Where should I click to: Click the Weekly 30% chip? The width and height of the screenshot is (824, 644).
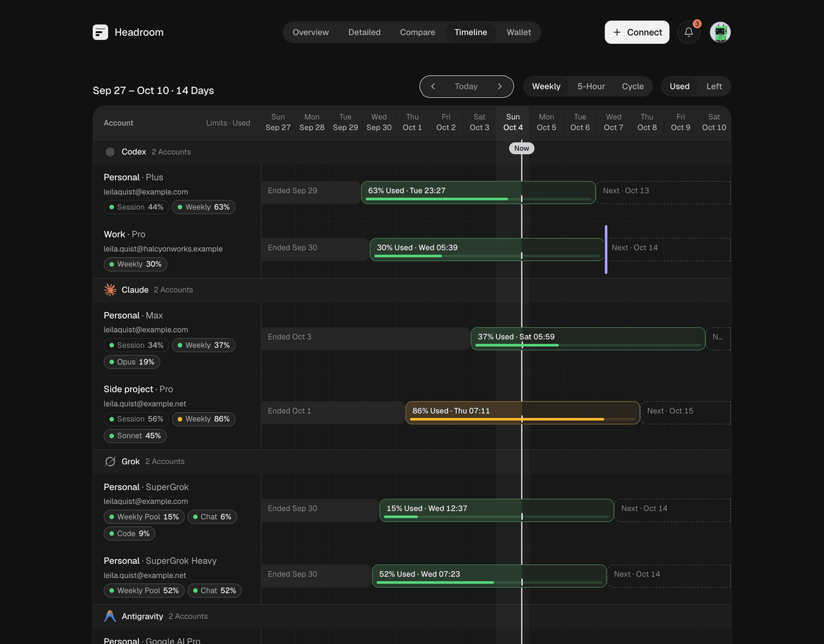click(x=135, y=264)
